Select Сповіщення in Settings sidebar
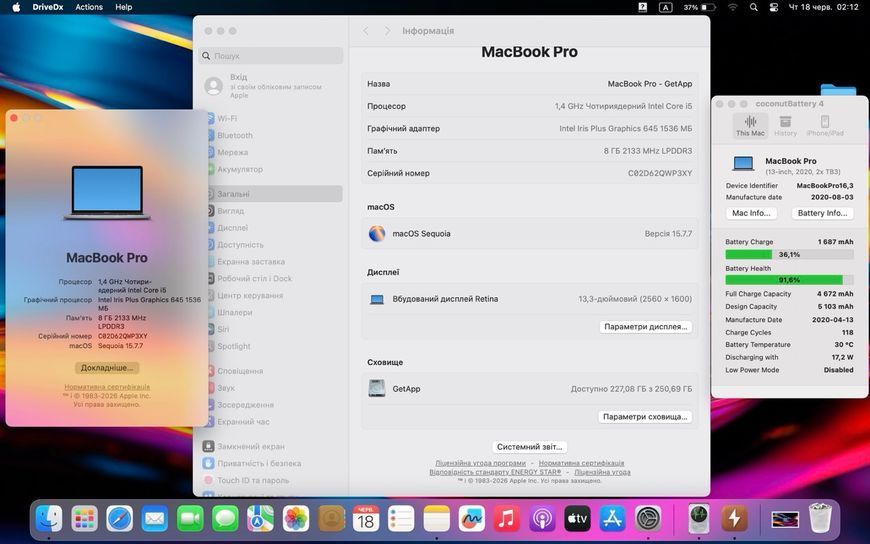The height and width of the screenshot is (544, 870). 240,371
